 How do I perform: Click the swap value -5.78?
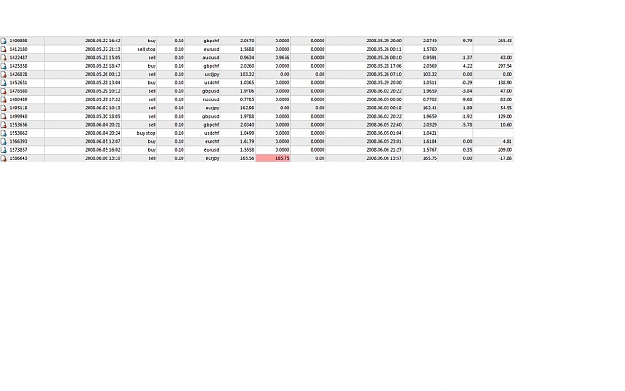click(x=467, y=125)
